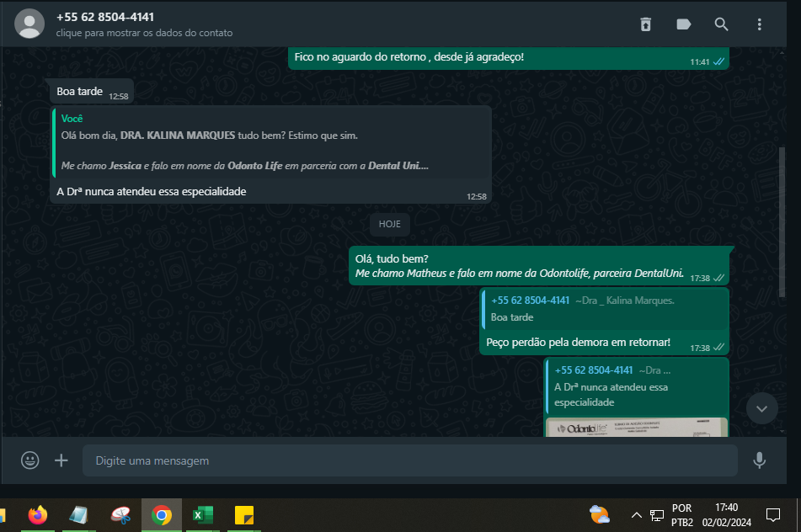The width and height of the screenshot is (801, 532).
Task: Show hidden system tray icons caret
Action: coord(637,514)
